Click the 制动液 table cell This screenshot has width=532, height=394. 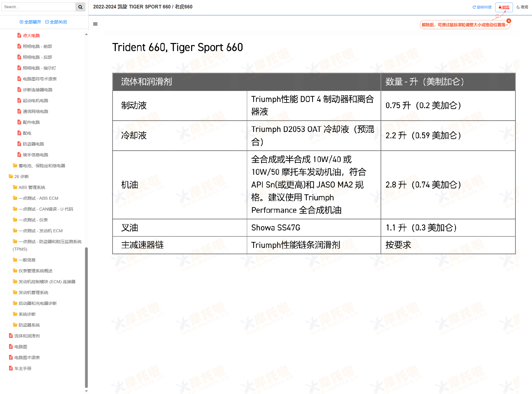(x=180, y=106)
